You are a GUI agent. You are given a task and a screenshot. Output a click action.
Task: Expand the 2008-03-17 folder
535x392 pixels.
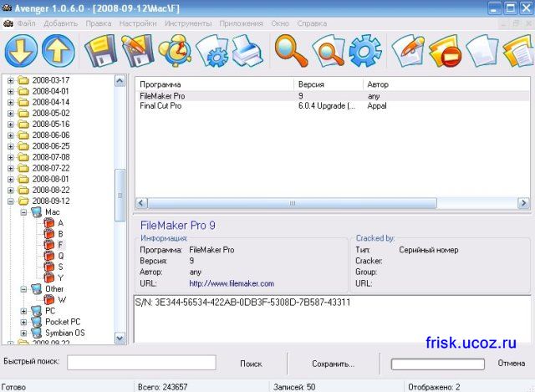[x=11, y=80]
